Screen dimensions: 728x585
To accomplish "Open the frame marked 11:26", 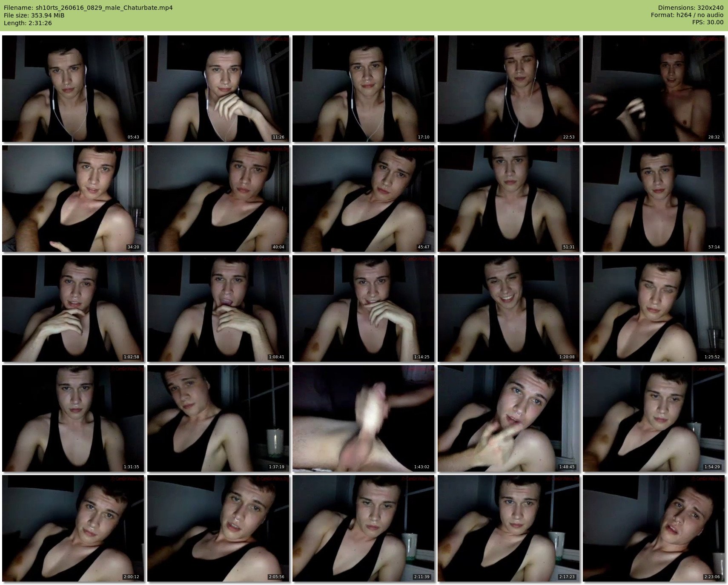I will click(x=218, y=89).
